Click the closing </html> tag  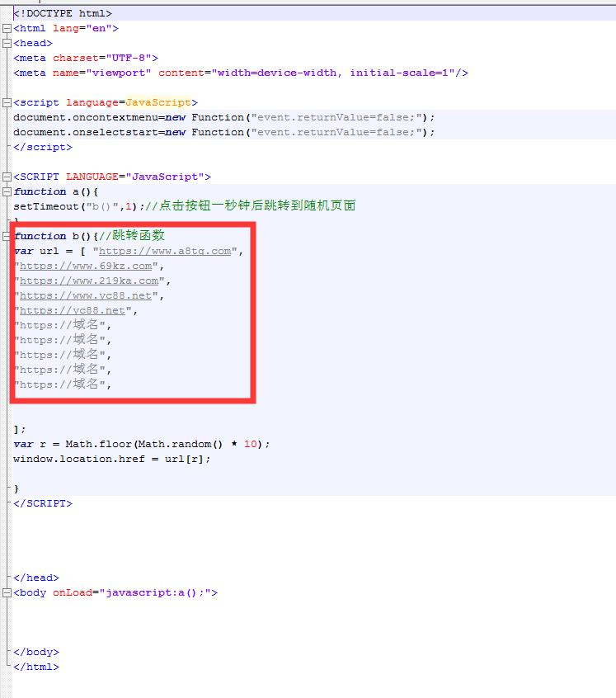pos(36,667)
